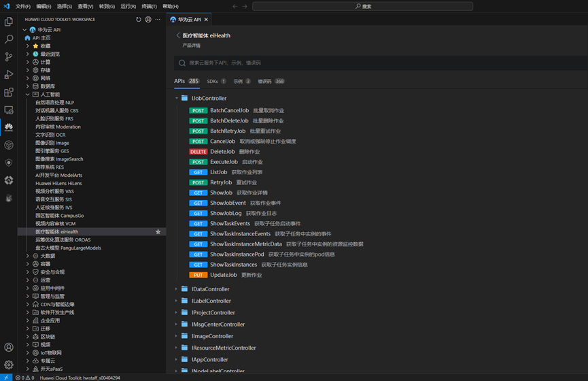Expand the IResourceMetricController folder

pos(176,348)
